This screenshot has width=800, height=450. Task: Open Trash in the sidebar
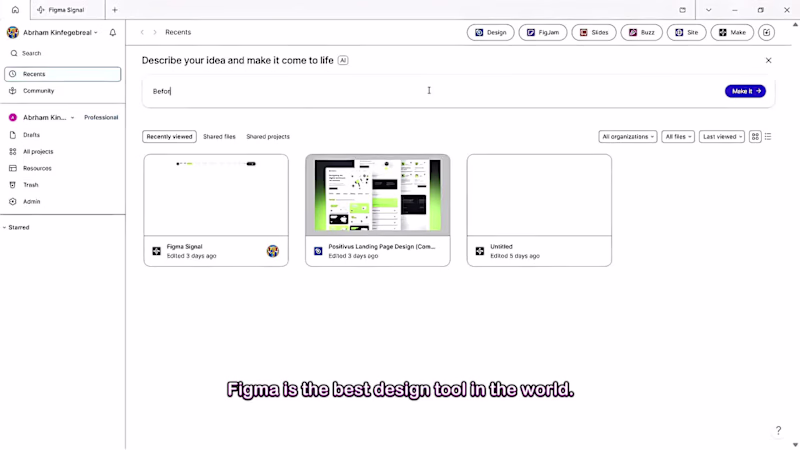pos(63,185)
